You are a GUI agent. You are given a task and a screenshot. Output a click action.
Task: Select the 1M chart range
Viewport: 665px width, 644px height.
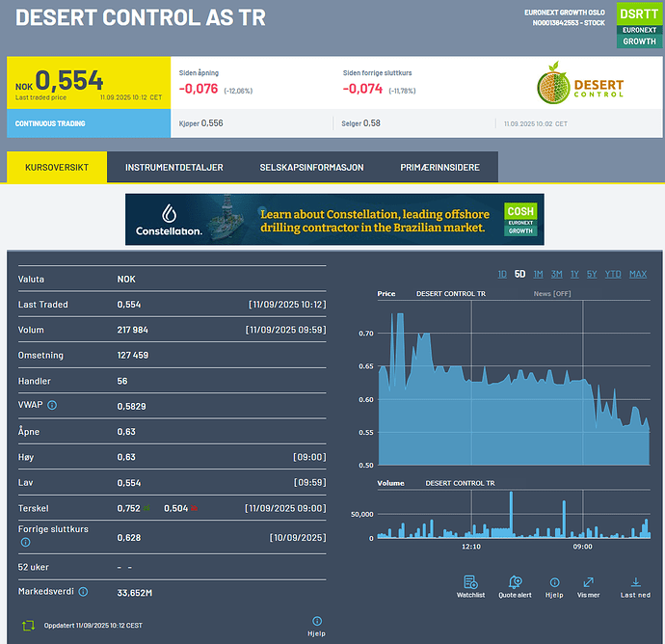[x=538, y=274]
